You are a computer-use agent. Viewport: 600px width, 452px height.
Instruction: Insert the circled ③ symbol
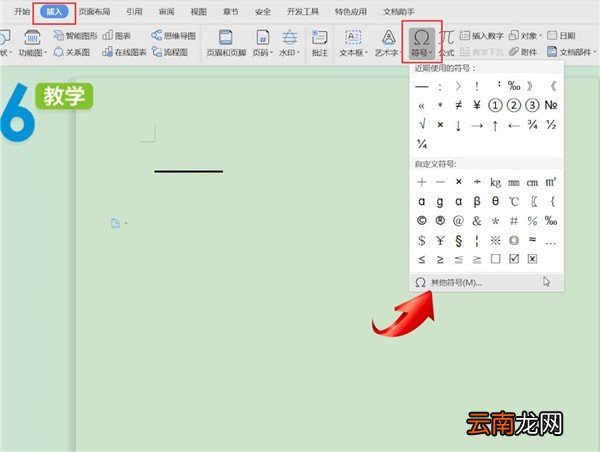532,105
